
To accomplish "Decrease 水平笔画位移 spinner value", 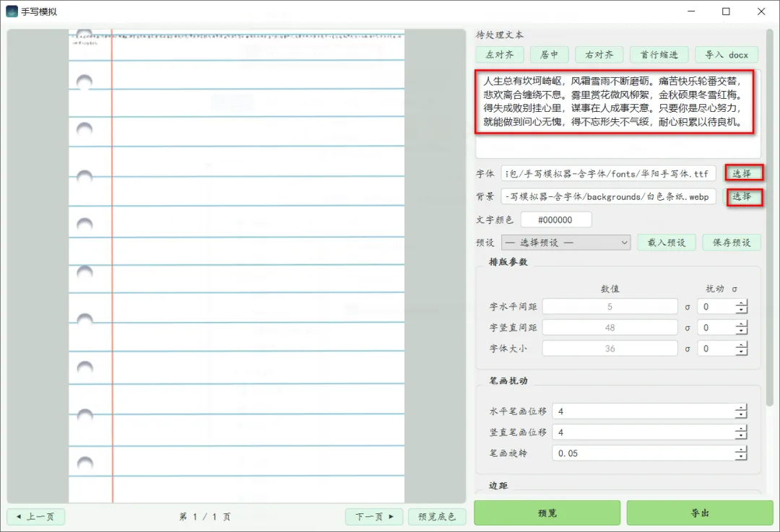I will pos(741,415).
